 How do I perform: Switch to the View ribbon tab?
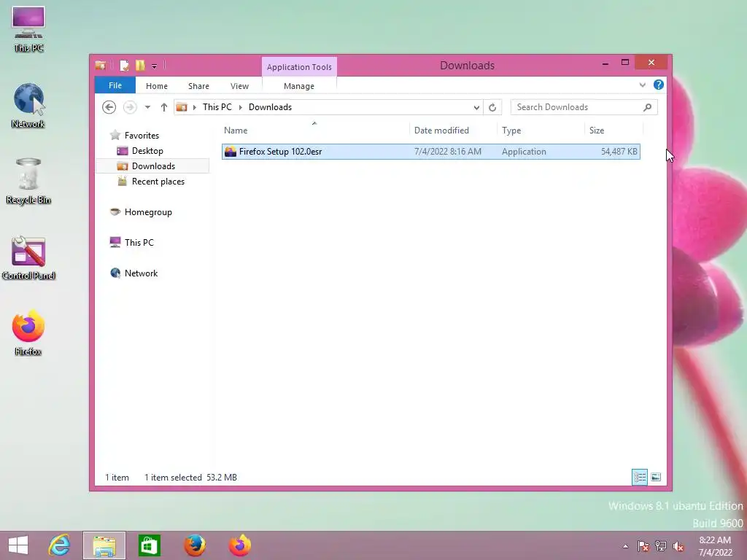239,86
